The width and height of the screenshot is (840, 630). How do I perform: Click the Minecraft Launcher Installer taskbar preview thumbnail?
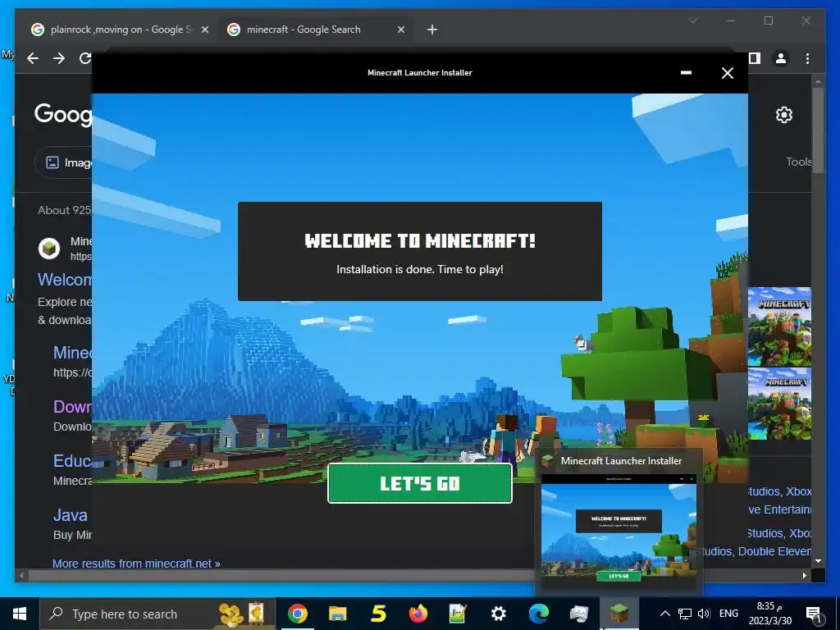click(x=619, y=532)
